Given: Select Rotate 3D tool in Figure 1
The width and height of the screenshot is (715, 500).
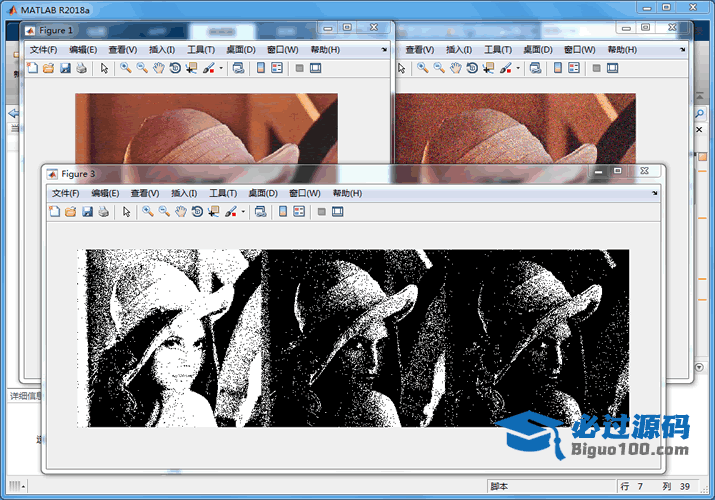Looking at the screenshot, I should click(x=175, y=68).
